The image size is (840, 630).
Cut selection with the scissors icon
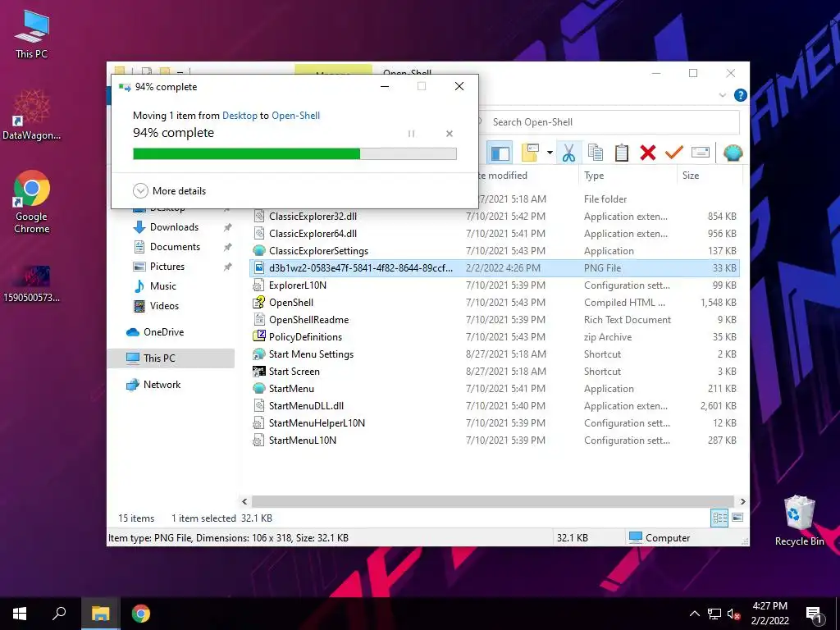(x=568, y=153)
